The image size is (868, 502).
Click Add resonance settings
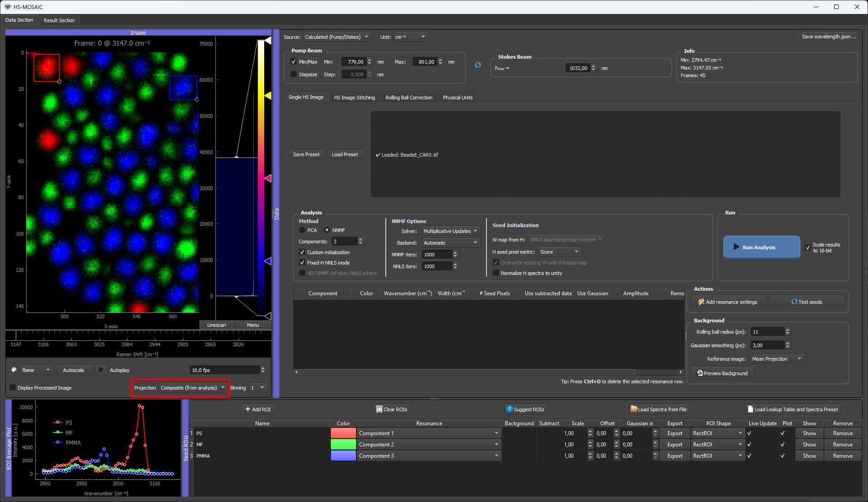point(728,302)
